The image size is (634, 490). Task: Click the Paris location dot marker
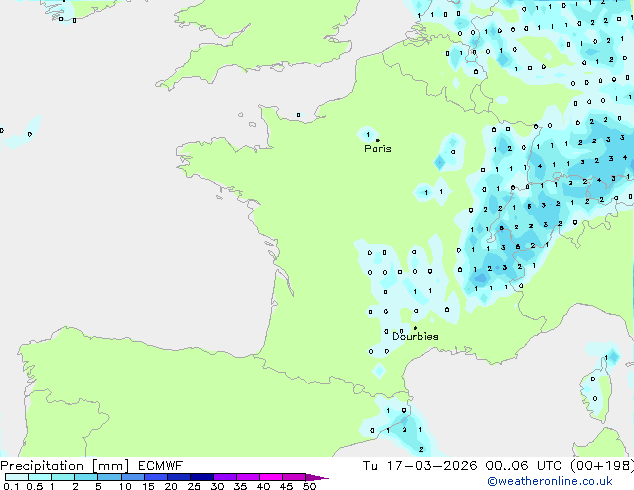click(x=378, y=140)
